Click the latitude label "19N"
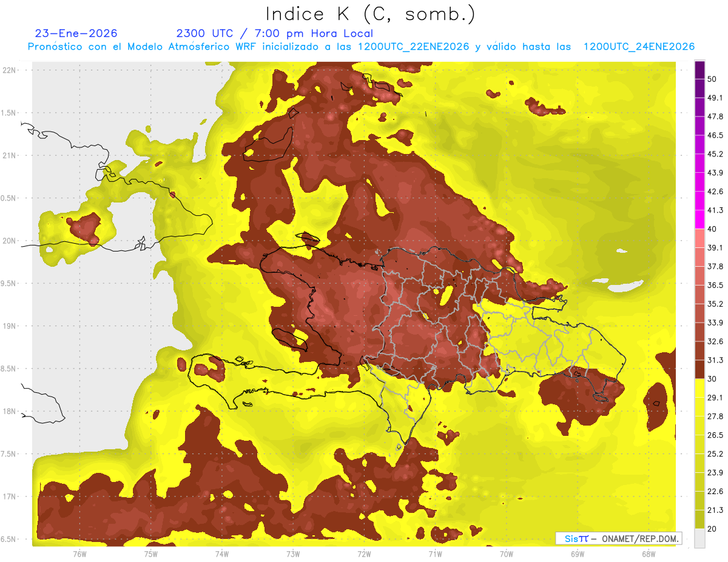Viewport: 728px width, 562px height. [8, 326]
